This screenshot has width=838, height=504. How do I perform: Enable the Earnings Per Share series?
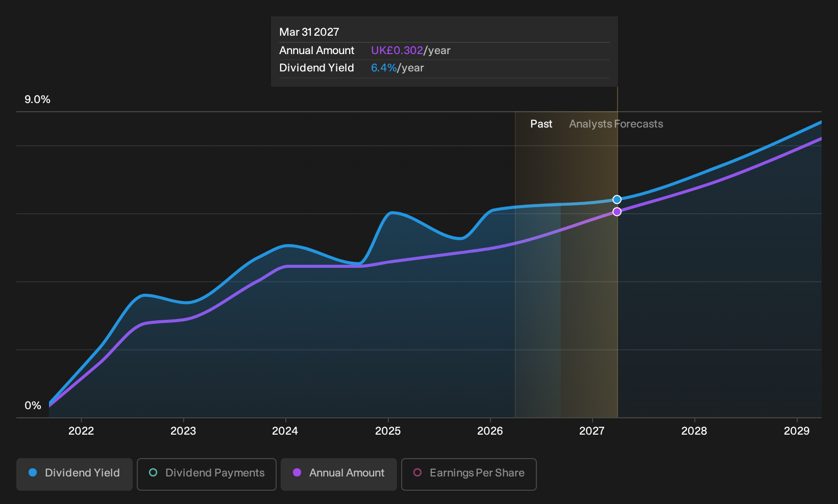click(x=469, y=474)
